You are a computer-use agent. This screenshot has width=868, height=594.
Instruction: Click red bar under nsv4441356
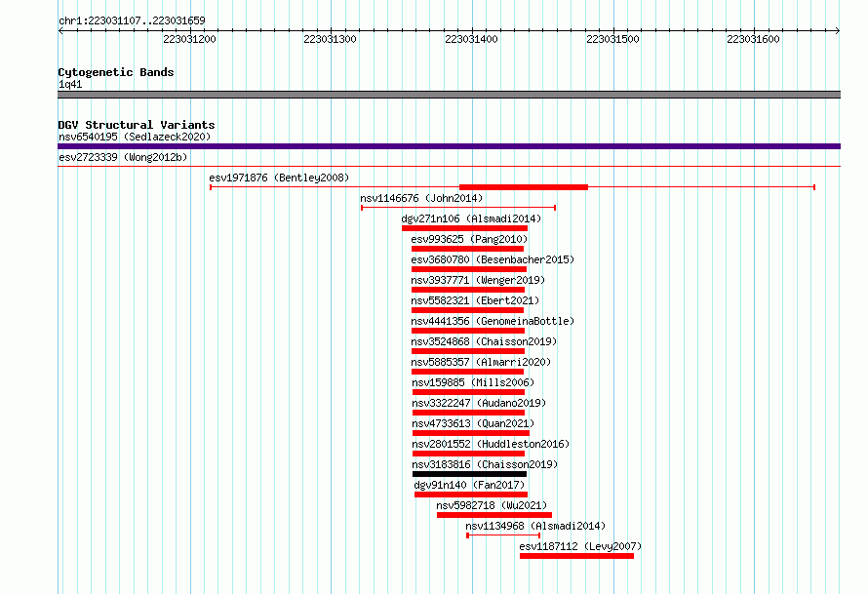(468, 331)
